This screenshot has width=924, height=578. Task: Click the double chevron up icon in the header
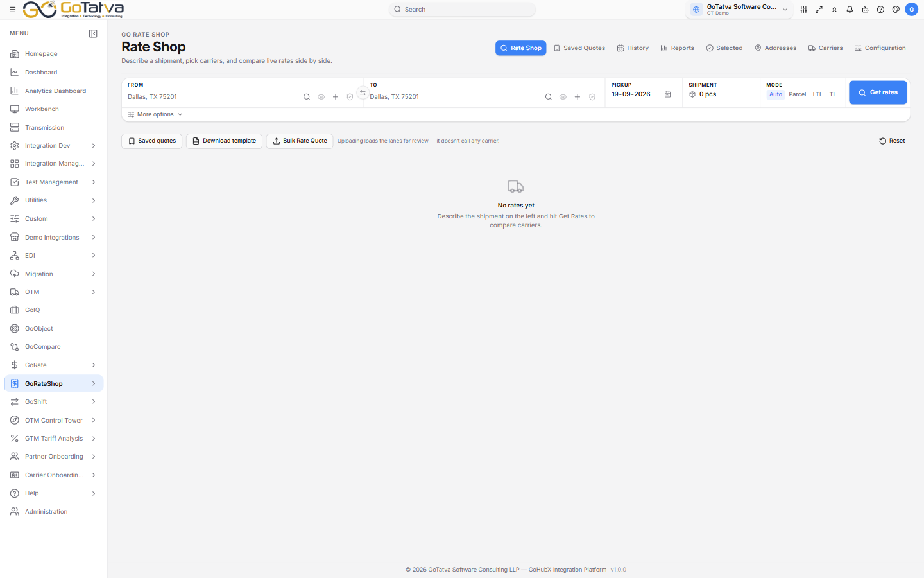coord(834,10)
